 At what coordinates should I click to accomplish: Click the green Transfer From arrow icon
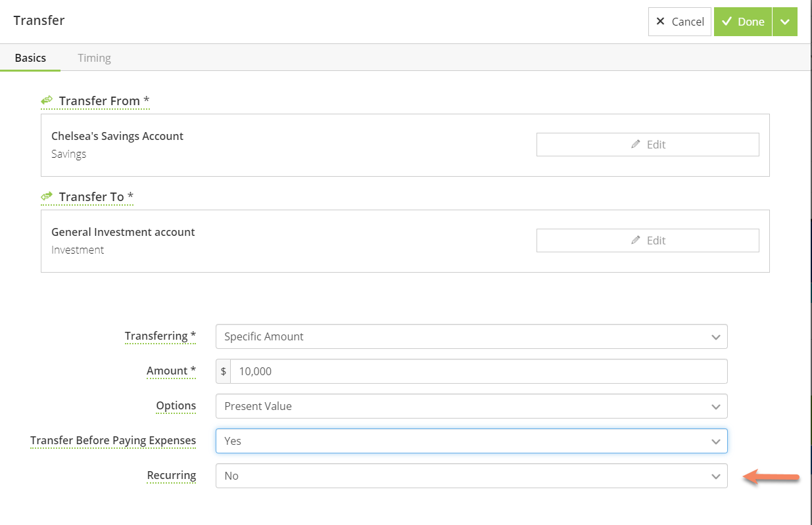[x=46, y=100]
